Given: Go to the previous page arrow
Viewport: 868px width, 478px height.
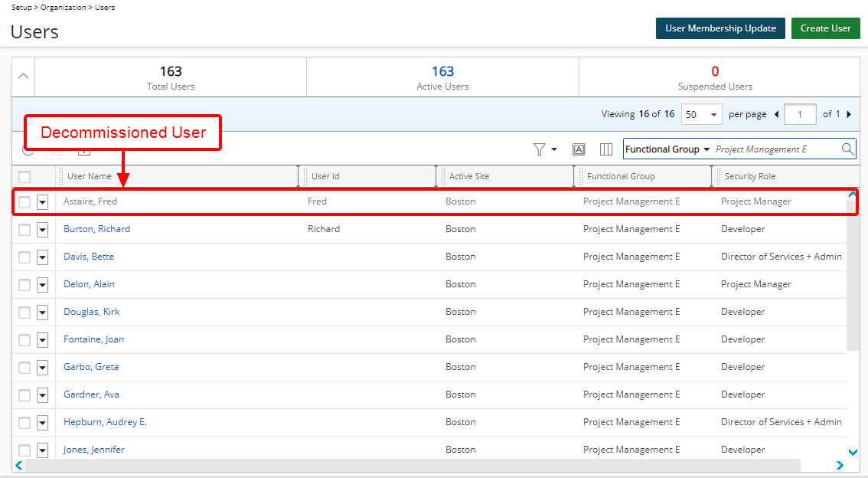Looking at the screenshot, I should pos(776,115).
